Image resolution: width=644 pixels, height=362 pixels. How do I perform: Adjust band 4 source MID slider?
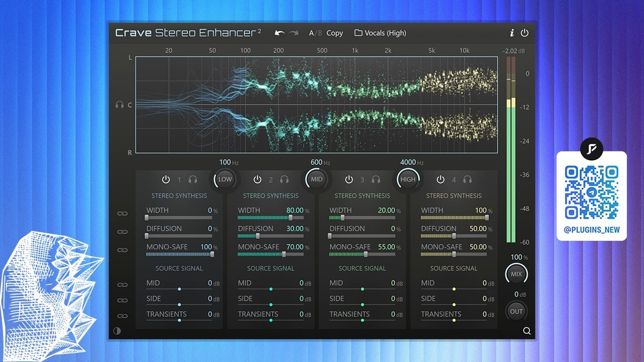[453, 289]
